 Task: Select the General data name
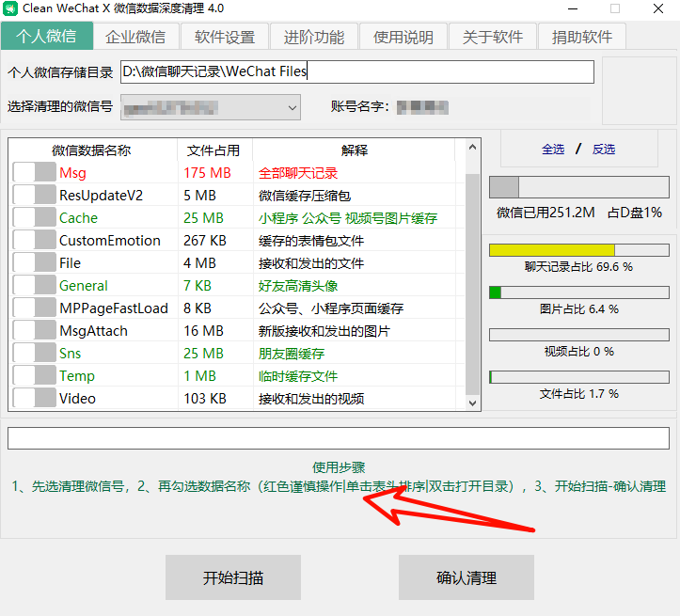[x=84, y=286]
